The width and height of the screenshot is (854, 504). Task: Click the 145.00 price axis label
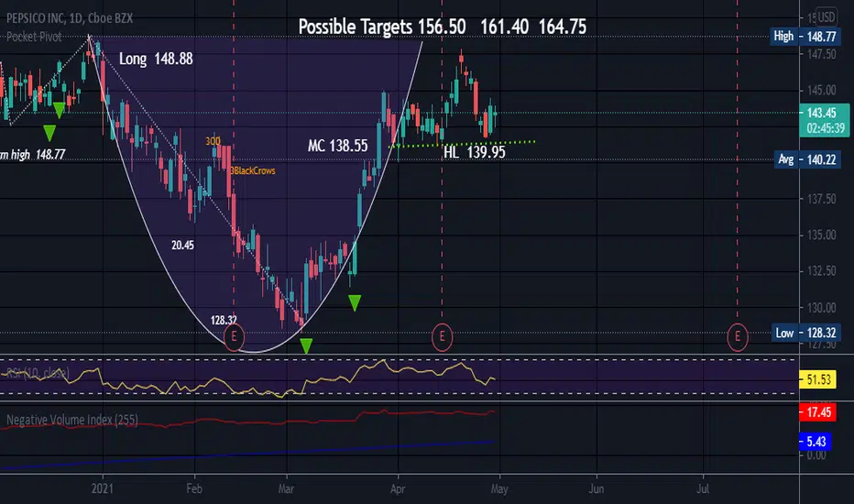[x=821, y=90]
